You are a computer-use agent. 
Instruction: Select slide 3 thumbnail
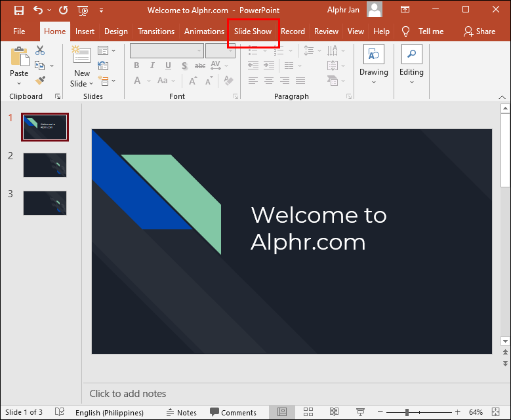45,203
